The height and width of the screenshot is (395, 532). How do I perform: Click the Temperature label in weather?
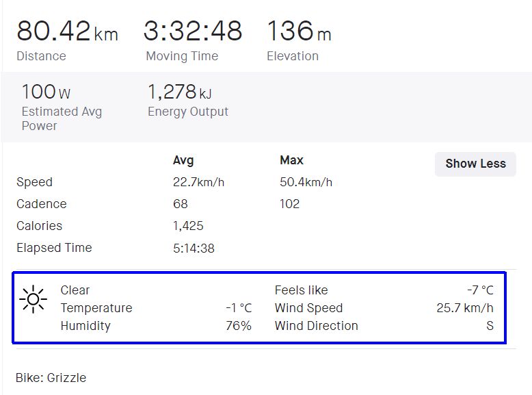(x=96, y=308)
